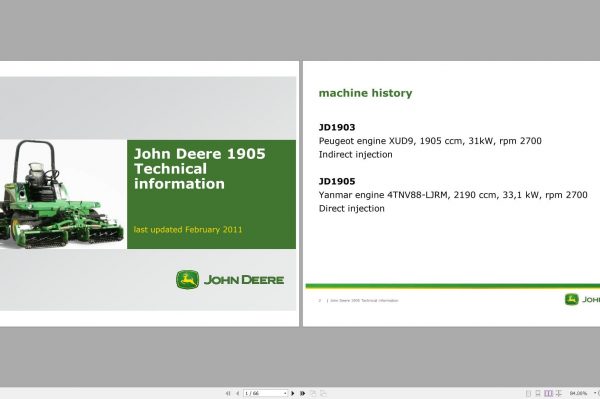Open the page number dropdown arrow

285,393
